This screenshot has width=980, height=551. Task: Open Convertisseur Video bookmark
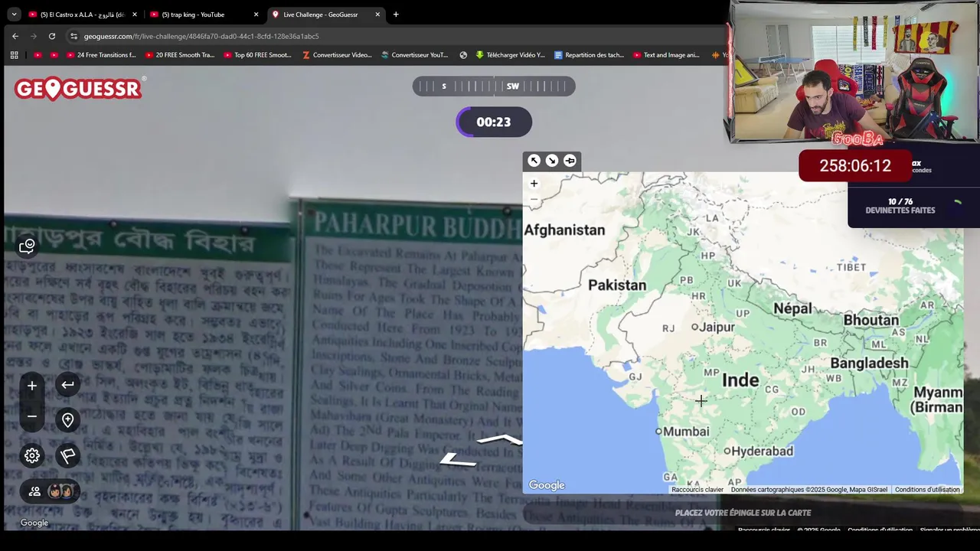coord(337,55)
